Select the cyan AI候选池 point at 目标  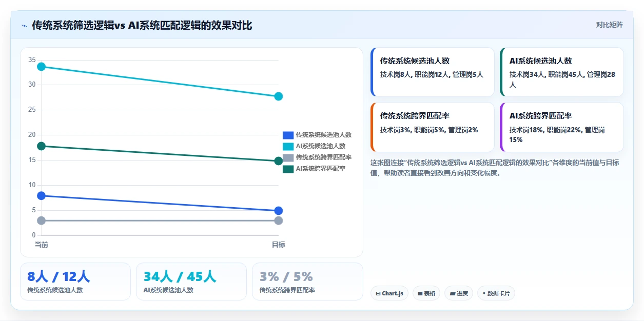pyautogui.click(x=279, y=96)
